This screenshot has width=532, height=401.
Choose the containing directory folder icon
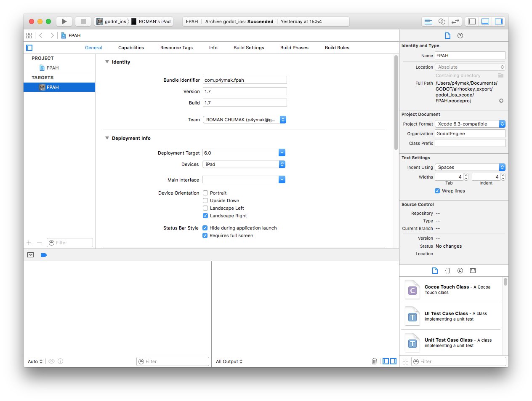[x=501, y=75]
